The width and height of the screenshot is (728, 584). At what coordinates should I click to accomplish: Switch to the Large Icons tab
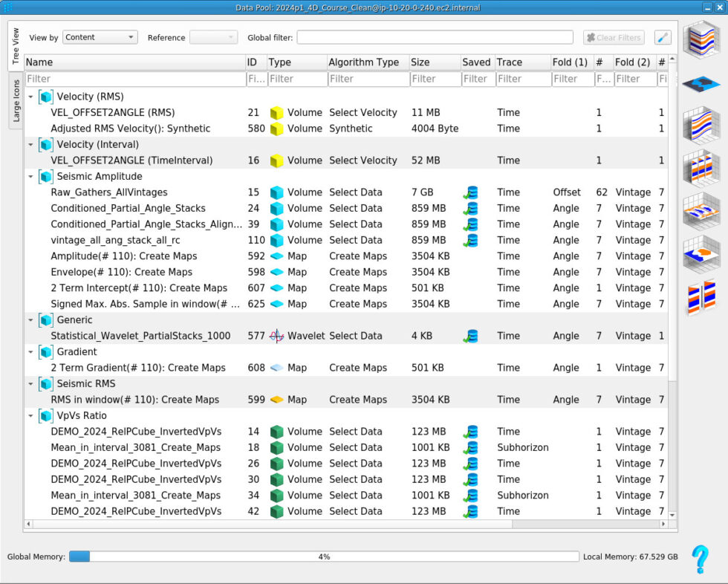(x=16, y=102)
